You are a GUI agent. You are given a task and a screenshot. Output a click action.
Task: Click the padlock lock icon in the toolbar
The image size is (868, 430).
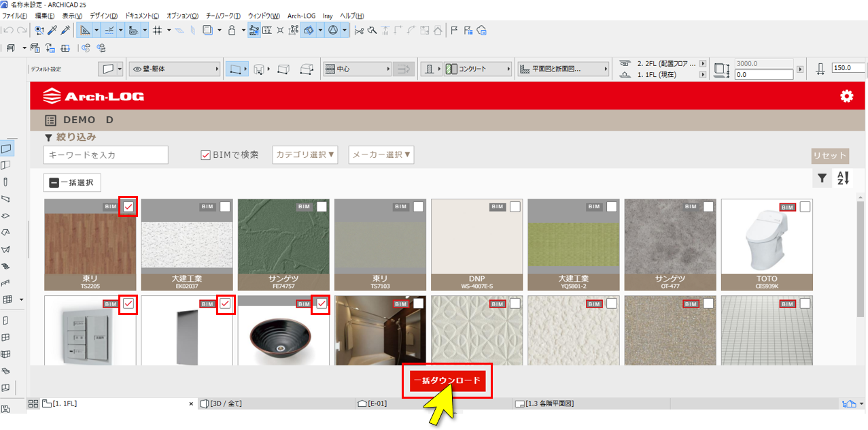[232, 30]
